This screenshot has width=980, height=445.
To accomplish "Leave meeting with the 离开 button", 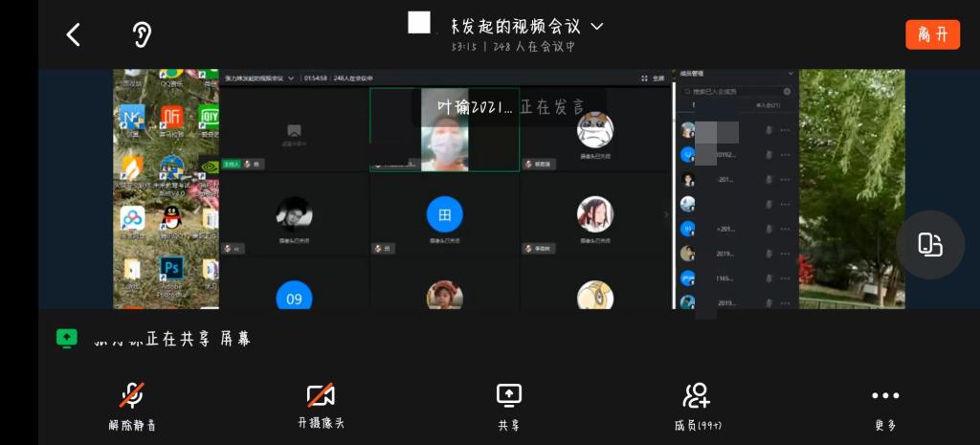I will 931,34.
